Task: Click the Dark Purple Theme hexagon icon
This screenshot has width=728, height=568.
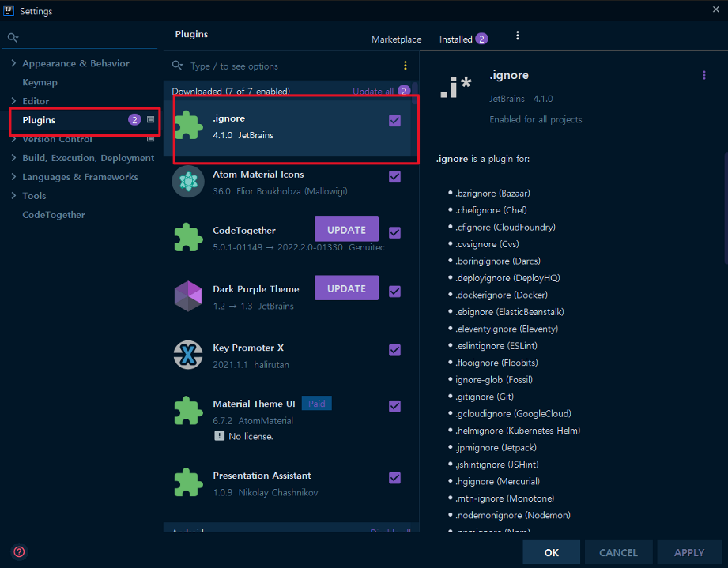Action: (188, 296)
